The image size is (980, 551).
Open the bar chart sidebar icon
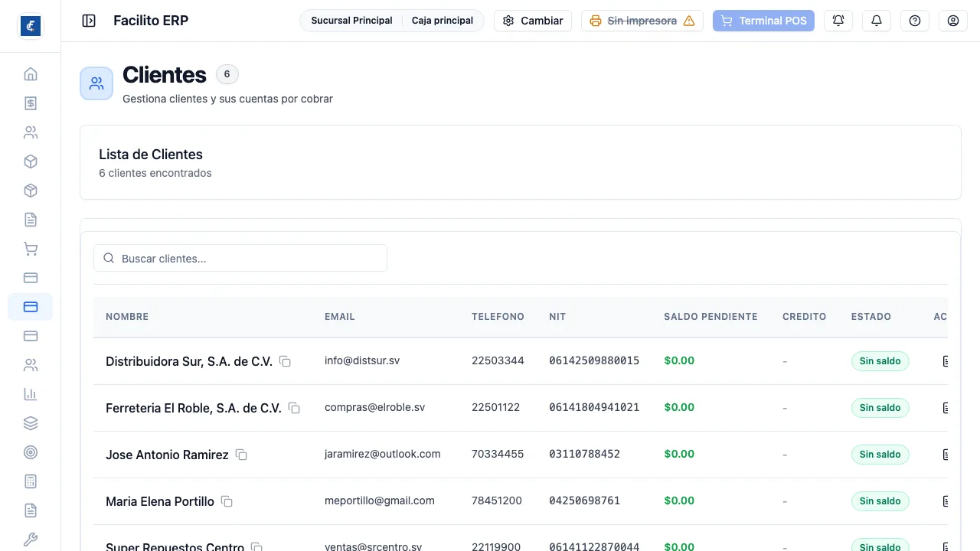tap(31, 394)
